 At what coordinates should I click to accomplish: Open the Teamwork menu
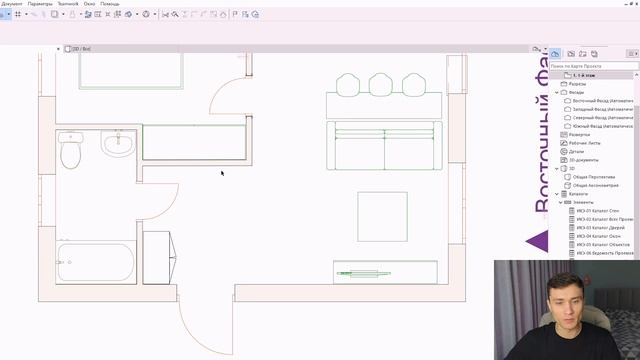coord(68,4)
